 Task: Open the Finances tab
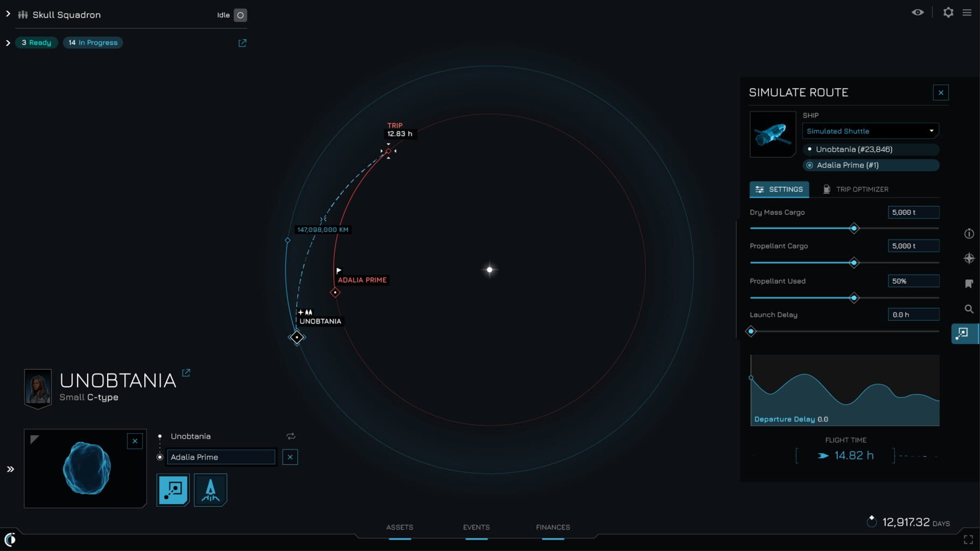pyautogui.click(x=553, y=527)
